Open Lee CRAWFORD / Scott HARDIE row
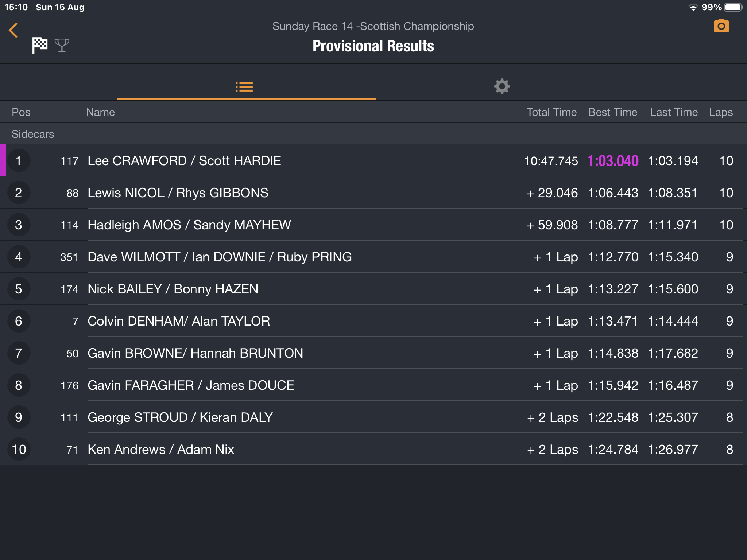The width and height of the screenshot is (747, 560). point(184,161)
